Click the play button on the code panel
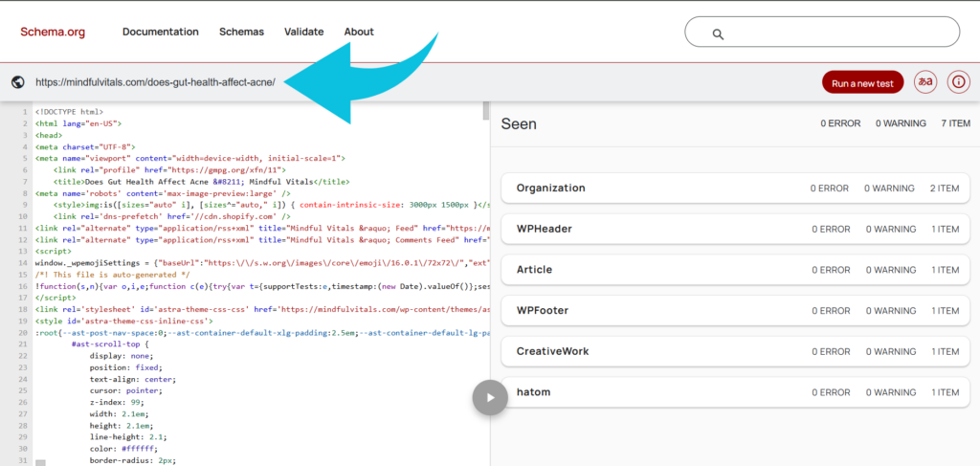980x466 pixels. tap(490, 397)
